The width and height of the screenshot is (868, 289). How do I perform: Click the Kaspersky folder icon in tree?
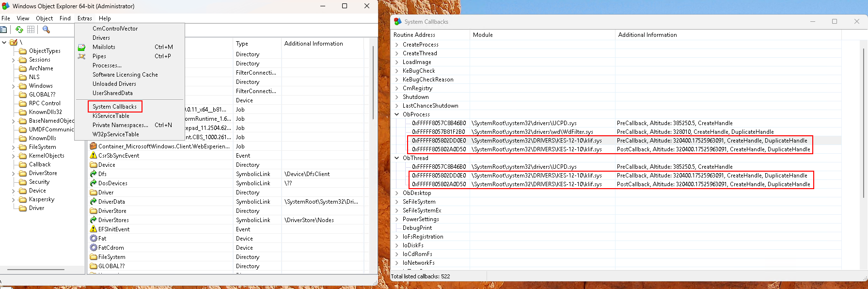point(23,199)
